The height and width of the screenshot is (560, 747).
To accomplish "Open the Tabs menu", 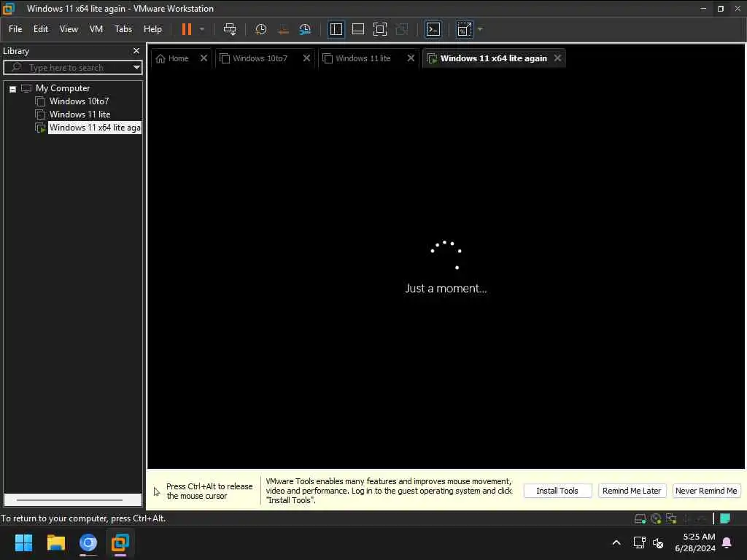I will click(123, 29).
